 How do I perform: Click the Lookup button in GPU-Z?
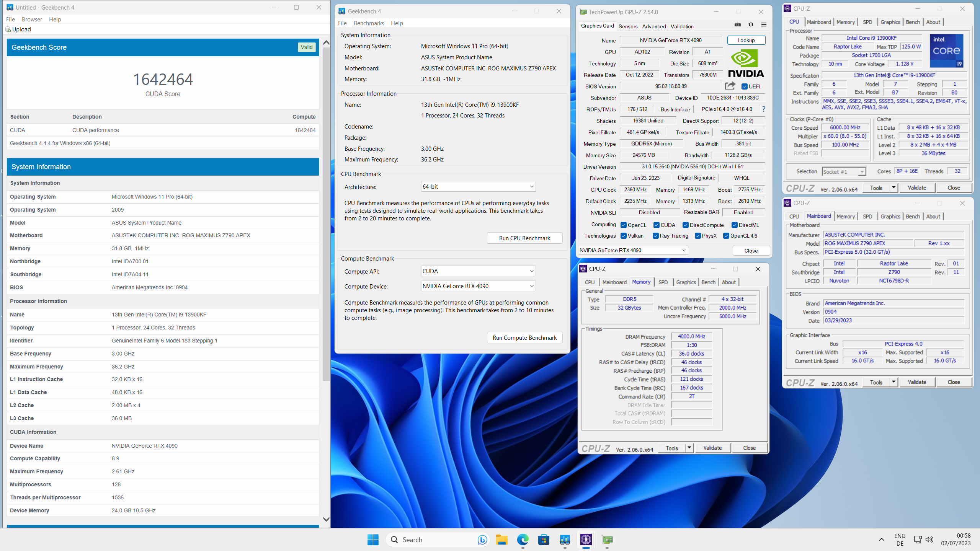point(746,40)
